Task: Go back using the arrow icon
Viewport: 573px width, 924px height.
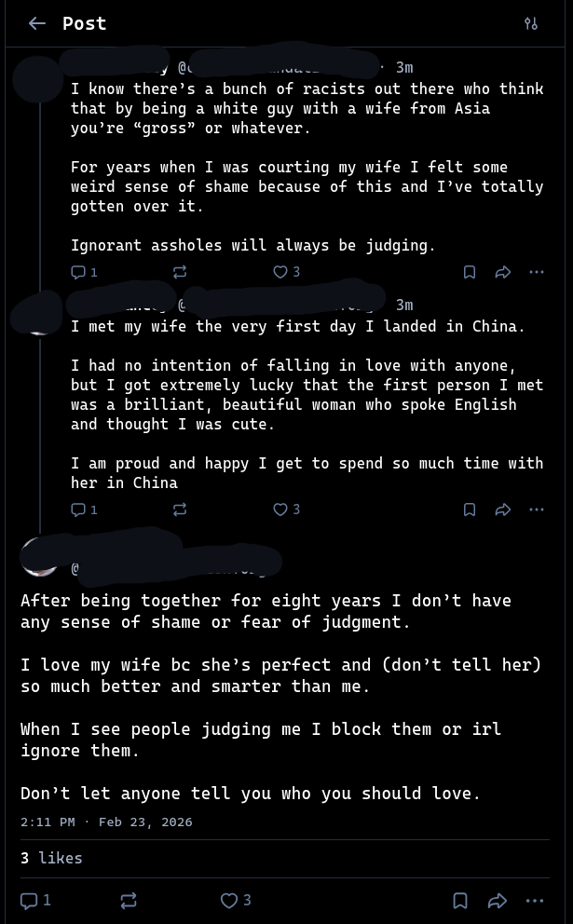Action: (x=37, y=23)
